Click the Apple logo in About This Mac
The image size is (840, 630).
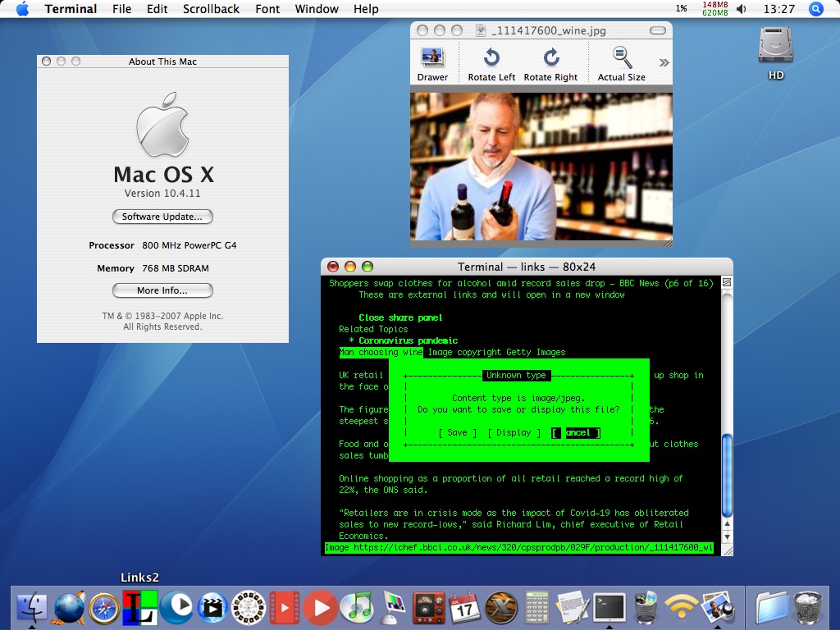pyautogui.click(x=162, y=124)
